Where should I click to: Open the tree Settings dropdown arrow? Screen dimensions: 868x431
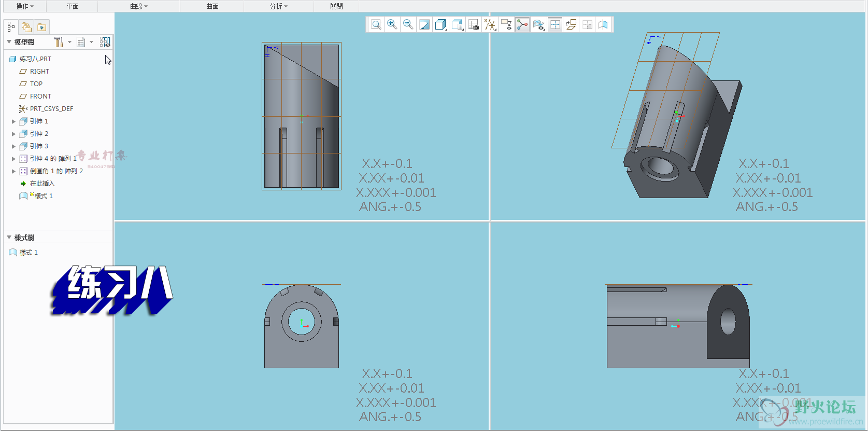click(69, 42)
